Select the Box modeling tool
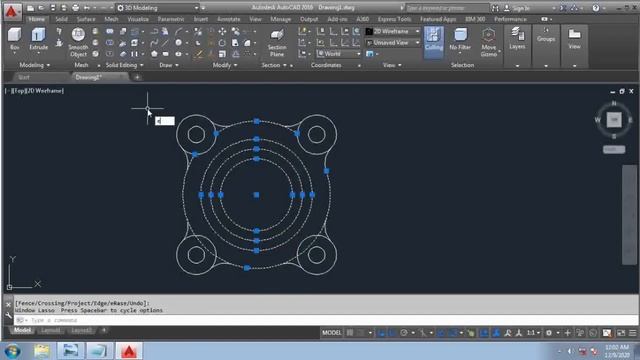The height and width of the screenshot is (360, 640). (x=14, y=39)
